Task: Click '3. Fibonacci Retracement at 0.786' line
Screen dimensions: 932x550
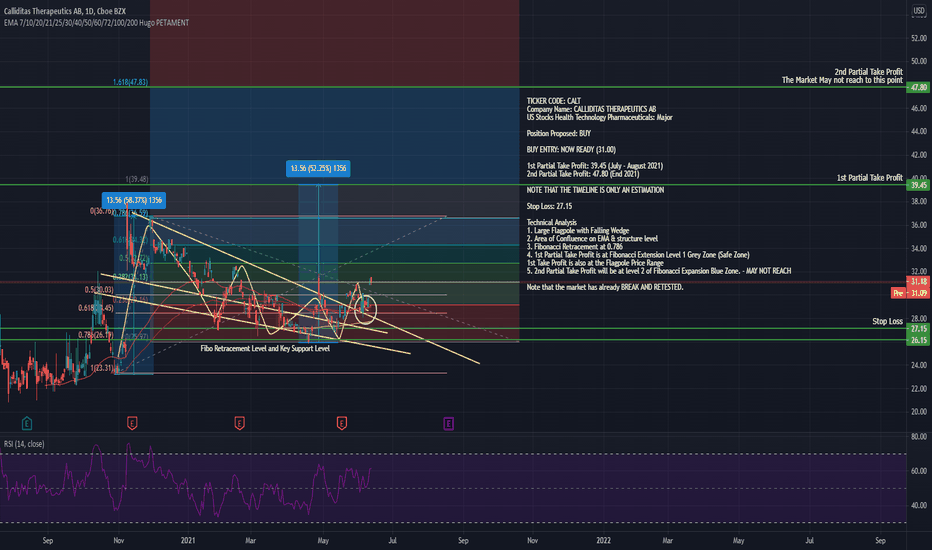Action: pos(574,247)
